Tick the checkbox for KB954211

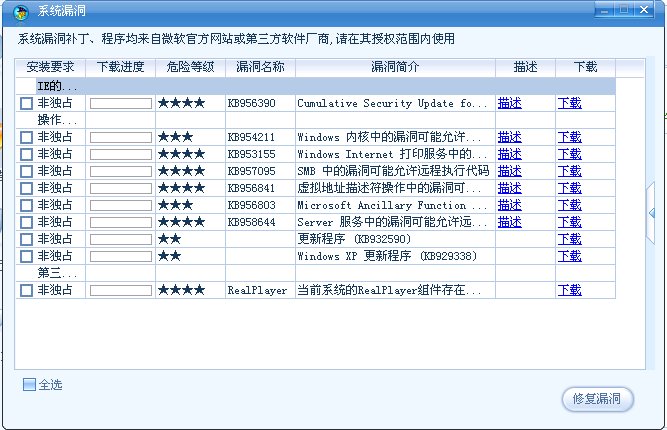(x=26, y=137)
